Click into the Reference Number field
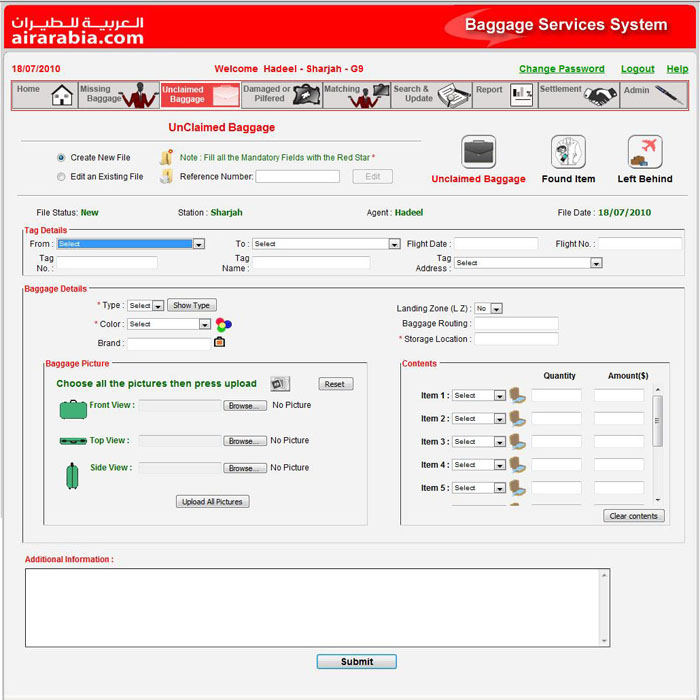Screen dimensions: 700x700 [297, 177]
